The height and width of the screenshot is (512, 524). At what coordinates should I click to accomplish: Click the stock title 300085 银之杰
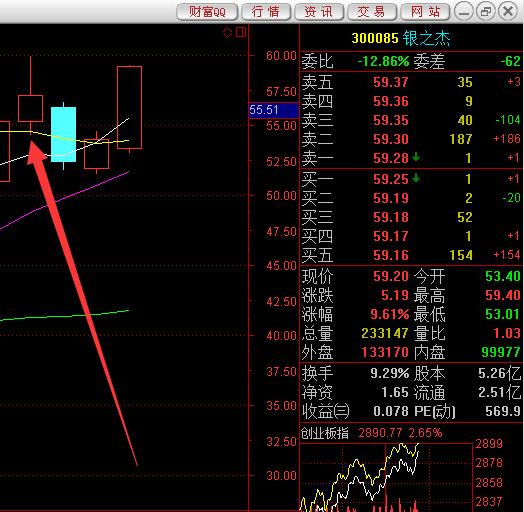[x=401, y=38]
